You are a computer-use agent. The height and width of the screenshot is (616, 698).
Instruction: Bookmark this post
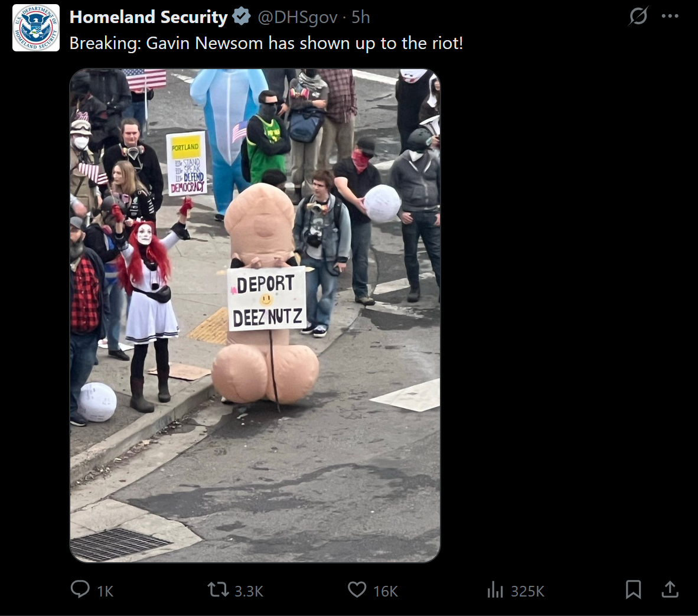pos(633,590)
